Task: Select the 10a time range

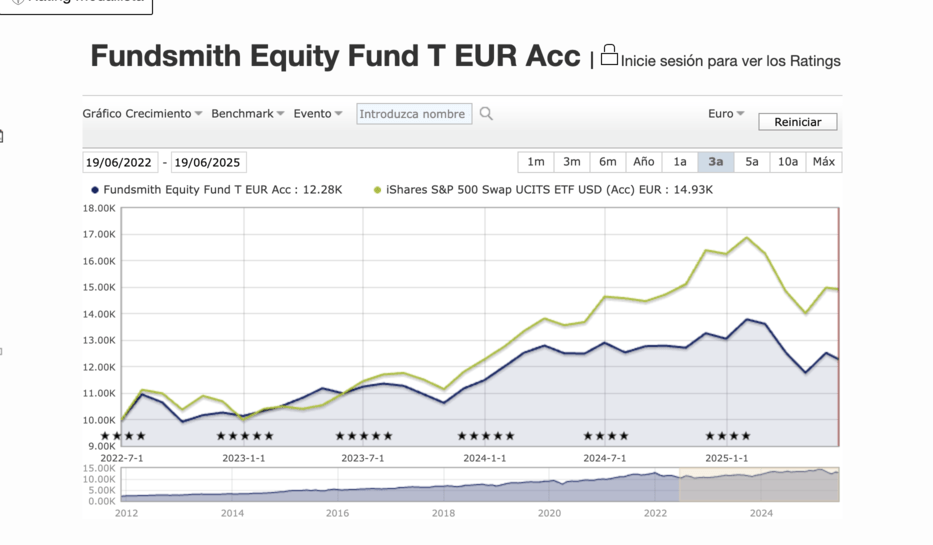Action: pos(788,162)
